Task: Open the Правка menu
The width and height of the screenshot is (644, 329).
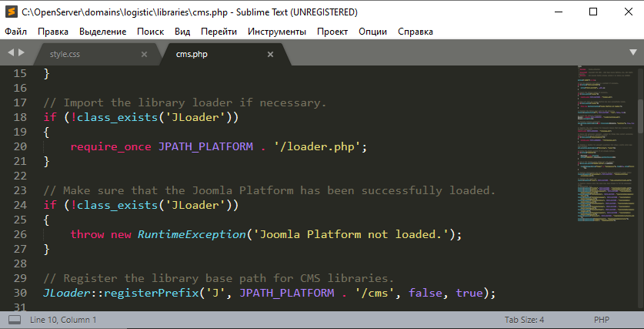Action: (53, 32)
